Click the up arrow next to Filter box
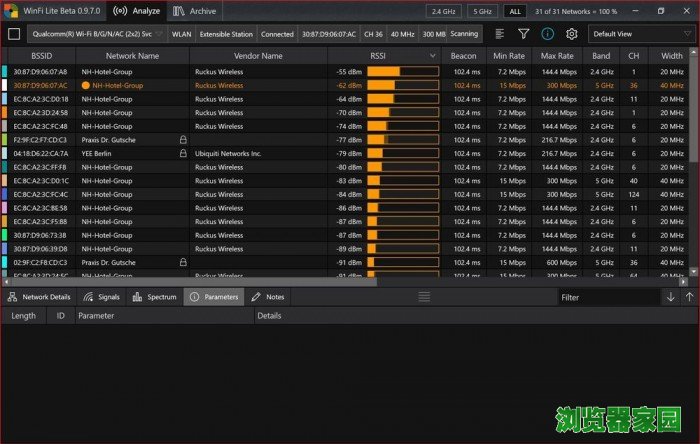 click(x=689, y=297)
